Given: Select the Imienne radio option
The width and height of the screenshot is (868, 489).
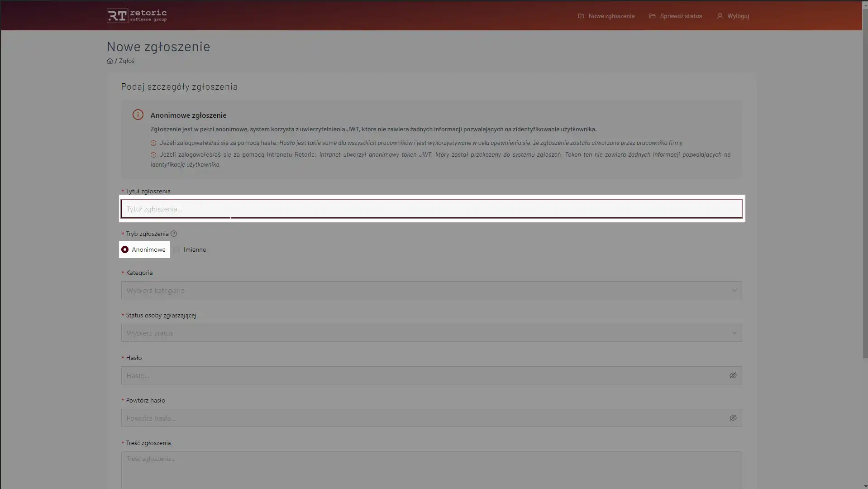Looking at the screenshot, I should point(177,249).
